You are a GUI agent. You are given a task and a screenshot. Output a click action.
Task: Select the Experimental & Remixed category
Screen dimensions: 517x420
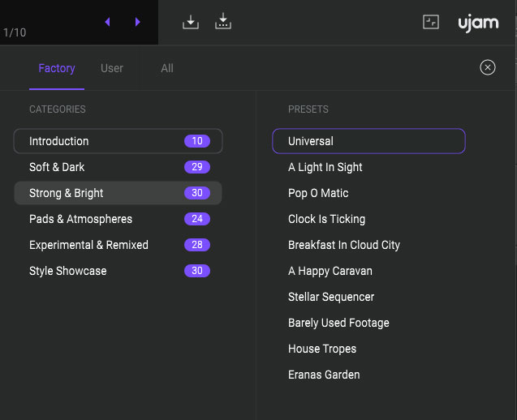pyautogui.click(x=118, y=245)
